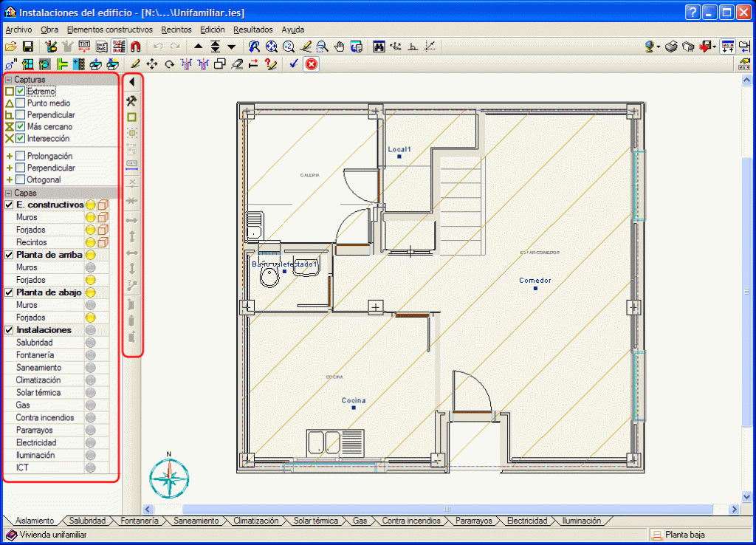Click the pencil edit tool icon
Screen dimensions: 756x545
tap(135, 64)
